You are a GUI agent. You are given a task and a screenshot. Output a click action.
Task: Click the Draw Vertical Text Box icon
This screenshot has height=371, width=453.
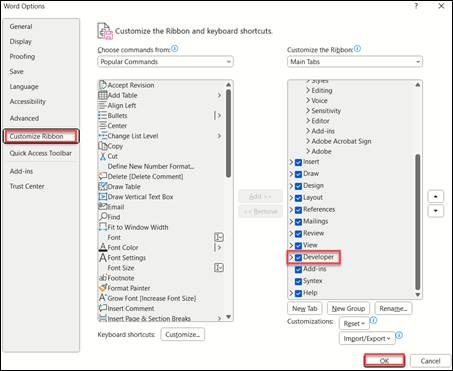pyautogui.click(x=103, y=197)
